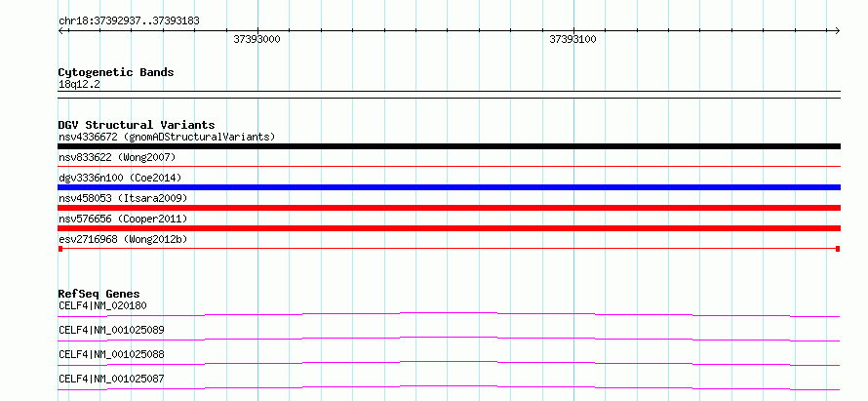Click the CELF4|NM_001025089 transcript label
The image size is (868, 401).
click(x=111, y=330)
